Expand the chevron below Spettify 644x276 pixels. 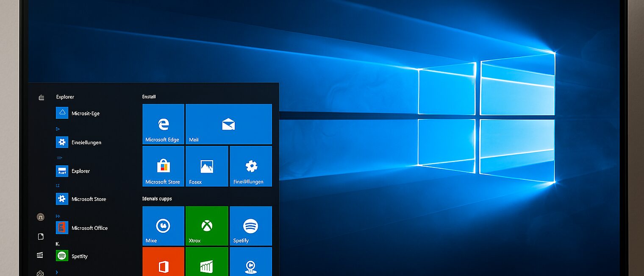(x=57, y=272)
